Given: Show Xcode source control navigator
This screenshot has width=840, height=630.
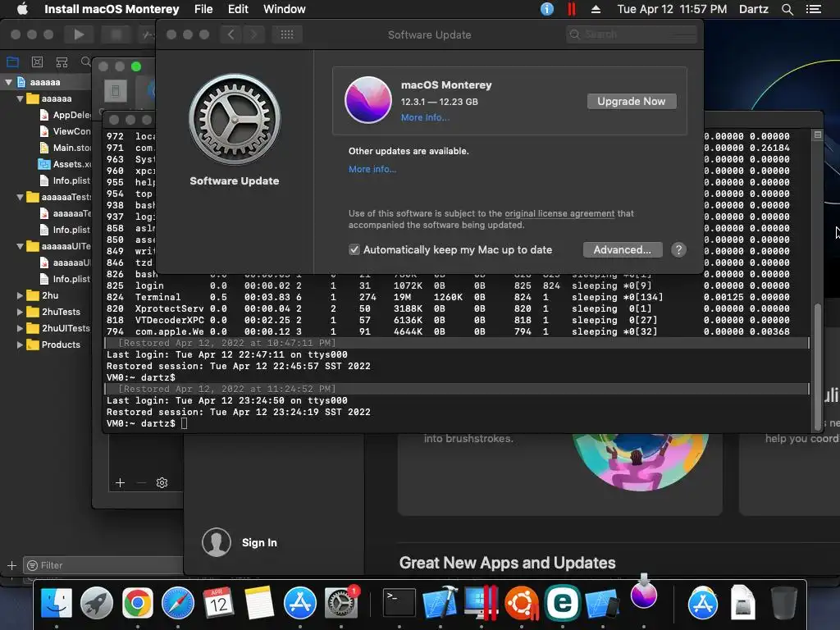Looking at the screenshot, I should coord(37,62).
